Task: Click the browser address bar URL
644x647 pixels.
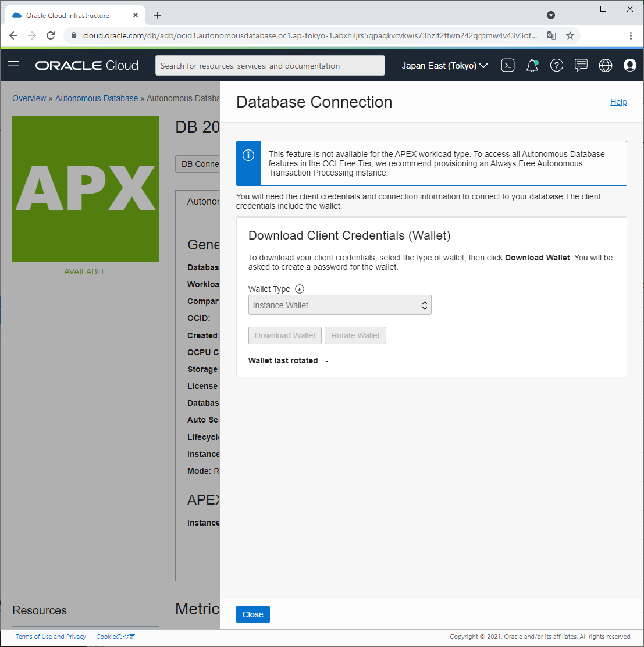Action: (309, 35)
